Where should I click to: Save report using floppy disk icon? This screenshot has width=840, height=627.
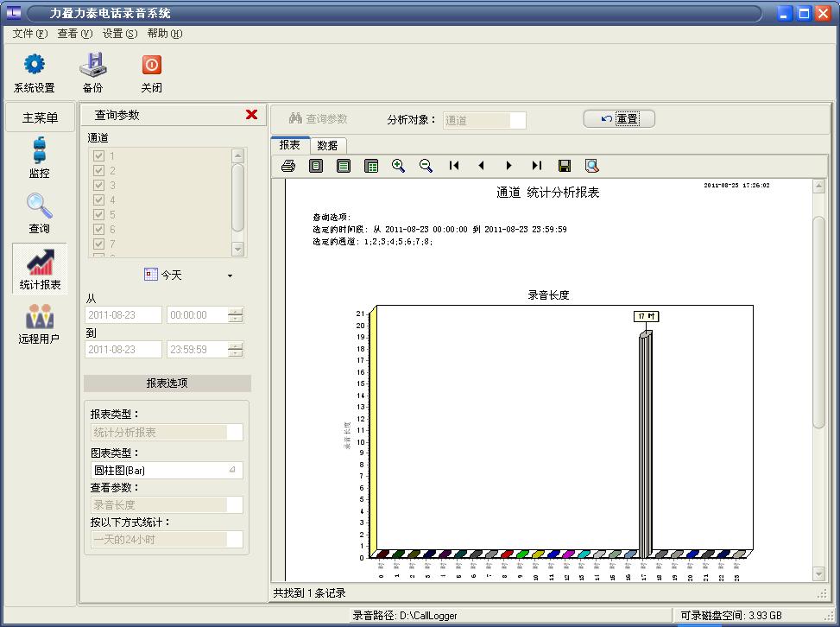pyautogui.click(x=565, y=166)
